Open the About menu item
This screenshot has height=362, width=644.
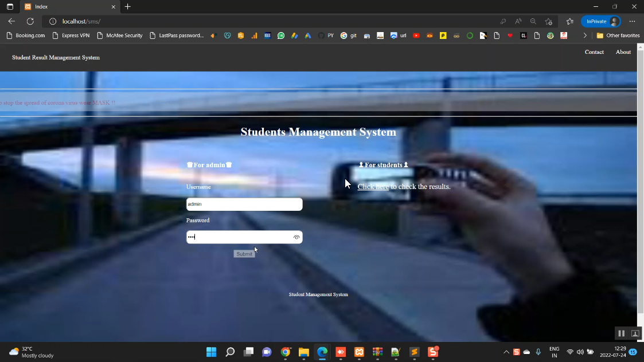coord(623,52)
